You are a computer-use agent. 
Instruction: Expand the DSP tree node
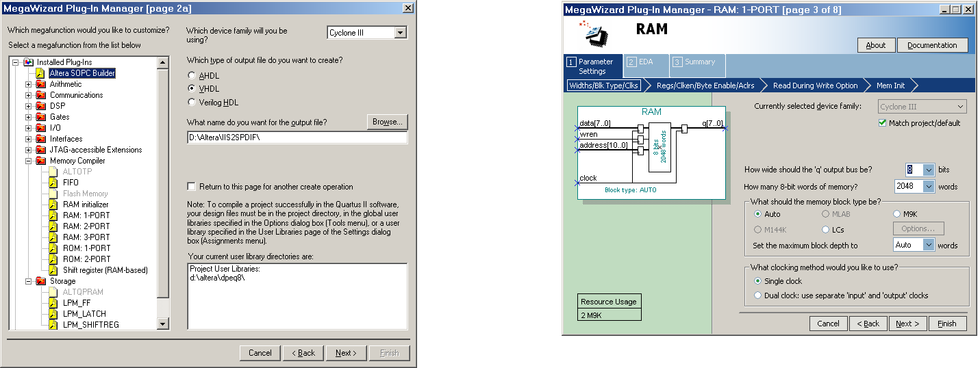29,106
